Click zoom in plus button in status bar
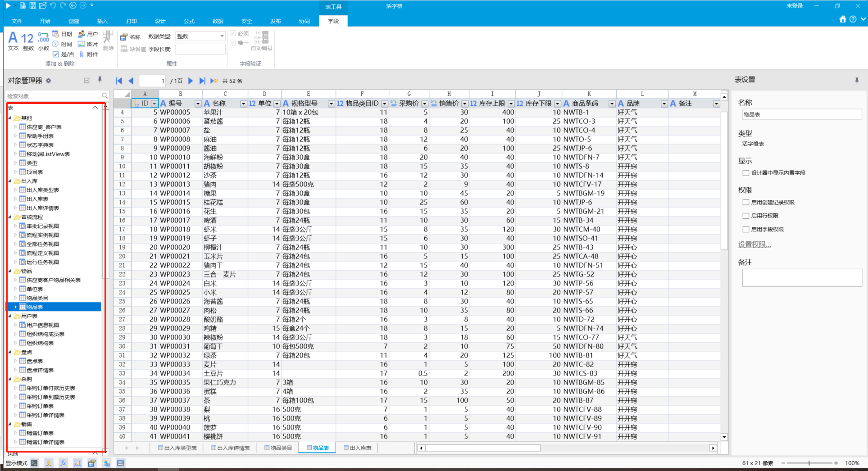The image size is (868, 471). point(836,463)
